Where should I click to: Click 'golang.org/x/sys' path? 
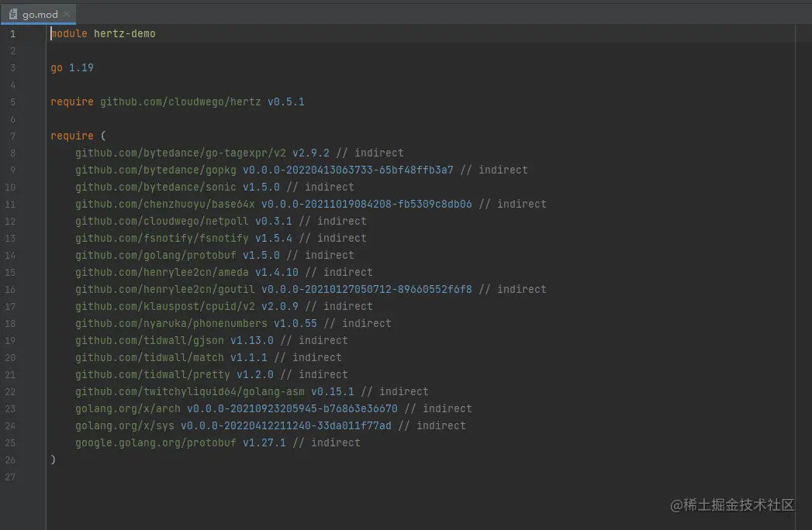(x=124, y=426)
